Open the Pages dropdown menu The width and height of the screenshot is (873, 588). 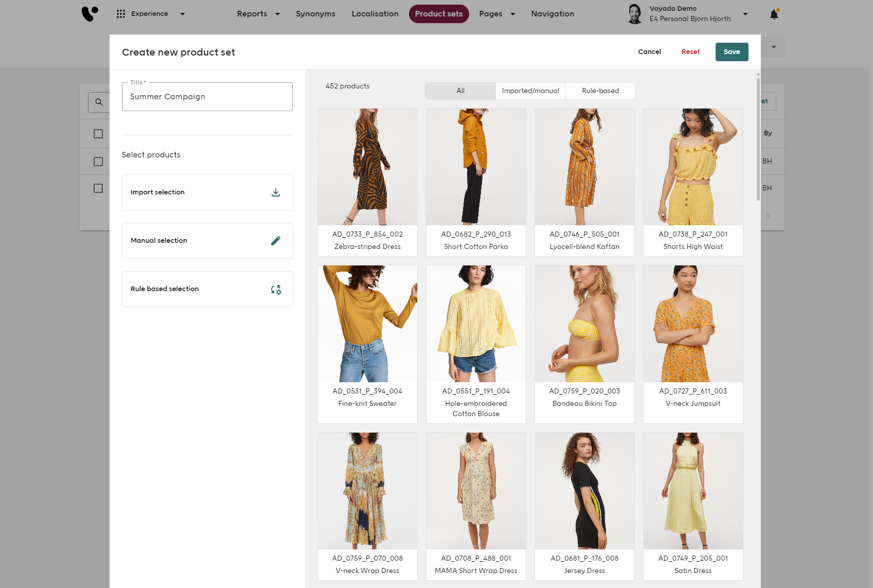(497, 14)
